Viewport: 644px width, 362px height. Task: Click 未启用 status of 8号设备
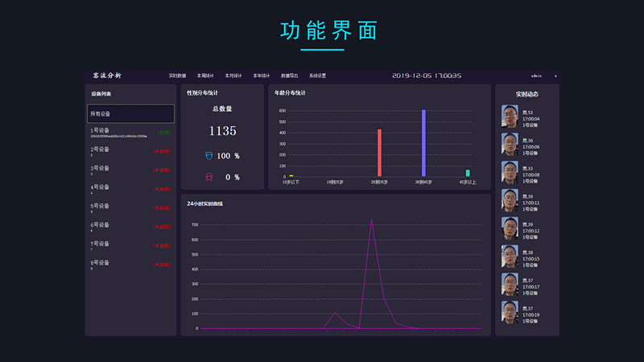pos(162,265)
